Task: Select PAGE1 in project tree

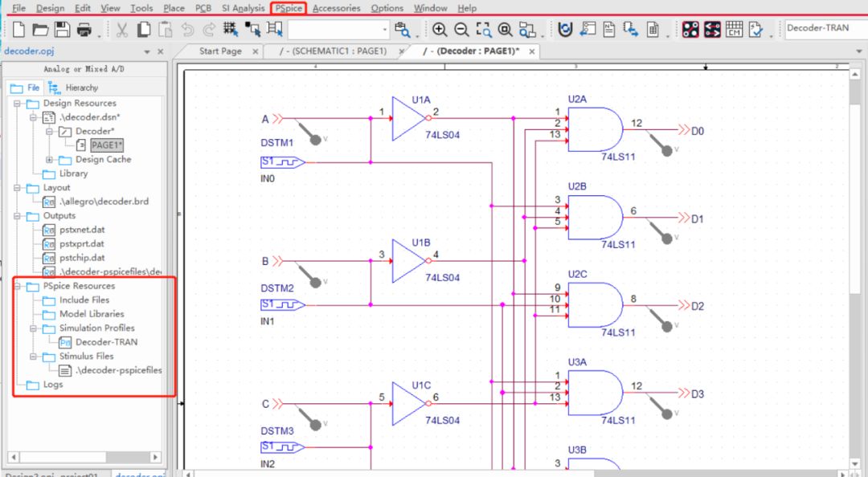Action: click(x=107, y=145)
